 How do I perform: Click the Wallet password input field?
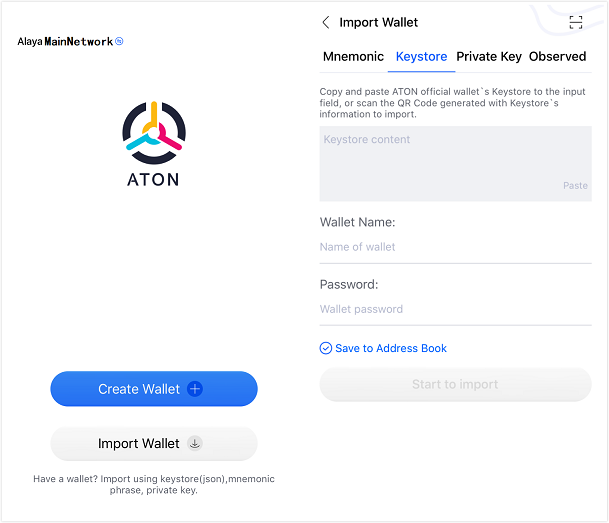[455, 309]
